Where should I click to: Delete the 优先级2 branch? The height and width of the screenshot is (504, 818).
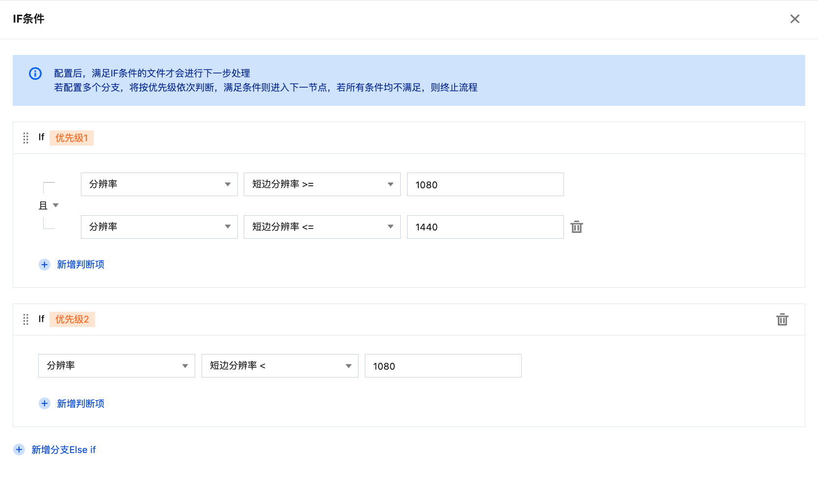[x=782, y=320]
